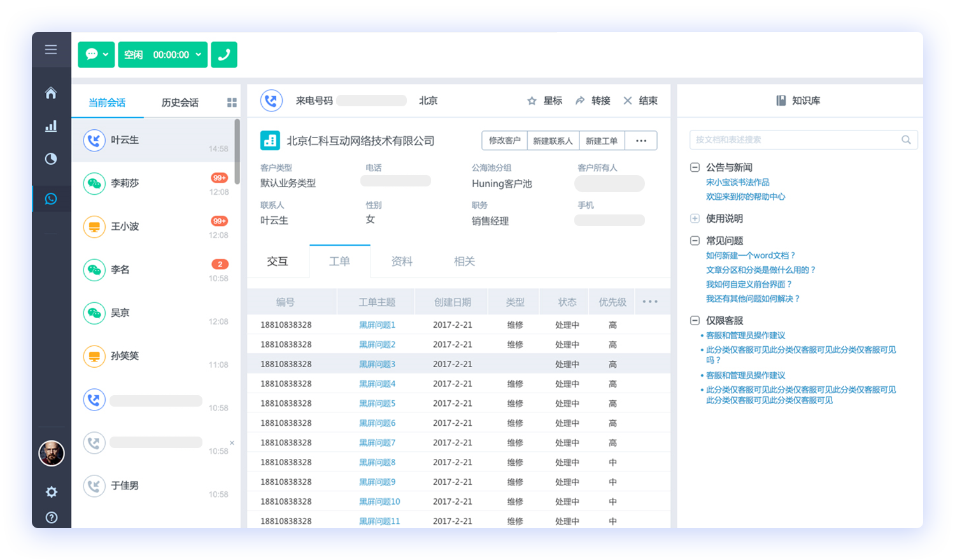
Task: Click the 知识库 book icon
Action: [x=781, y=101]
